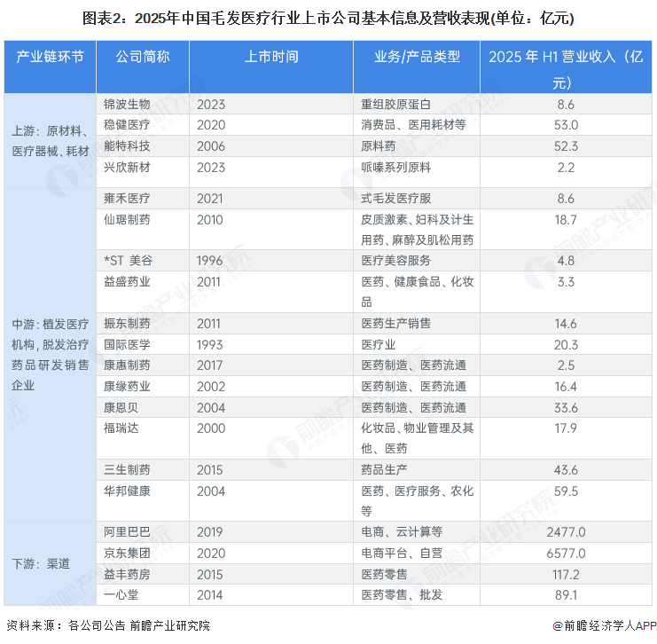Click revenue value 89.1
This screenshot has width=657, height=644.
566,595
